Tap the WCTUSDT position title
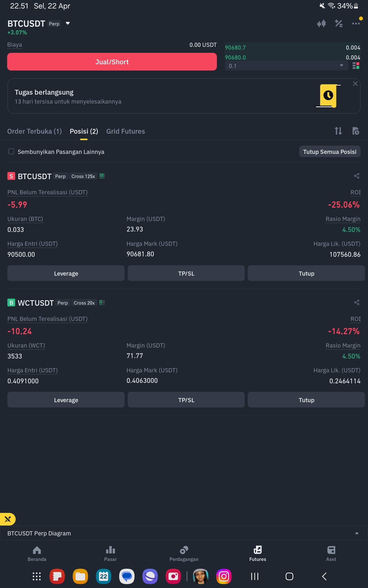368x588 pixels. point(35,303)
